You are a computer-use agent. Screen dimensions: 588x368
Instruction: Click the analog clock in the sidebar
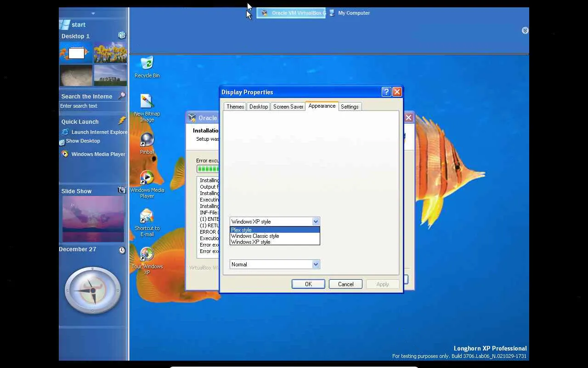click(93, 290)
